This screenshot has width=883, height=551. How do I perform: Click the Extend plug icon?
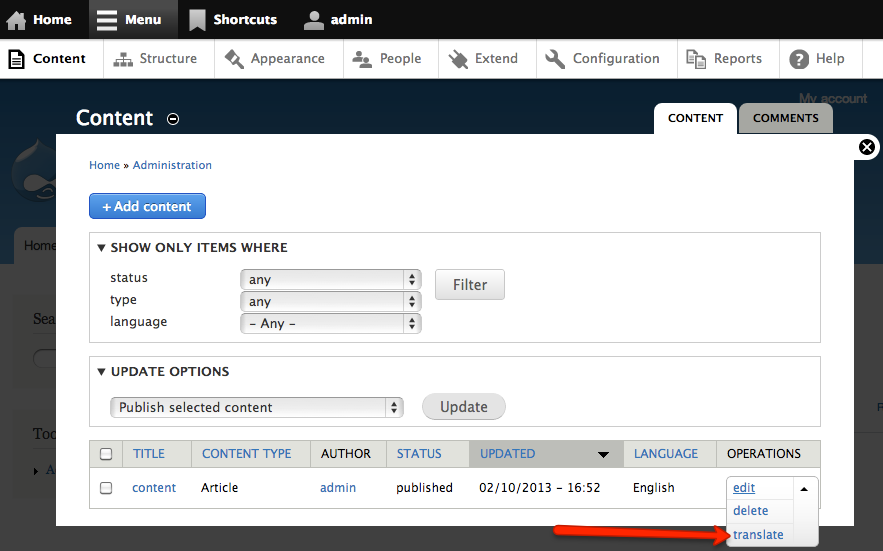(x=458, y=59)
